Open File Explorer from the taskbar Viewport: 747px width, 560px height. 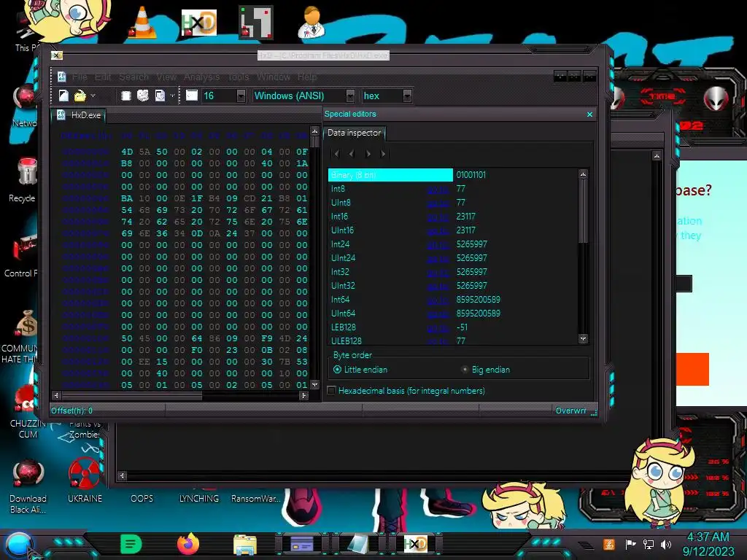click(245, 544)
